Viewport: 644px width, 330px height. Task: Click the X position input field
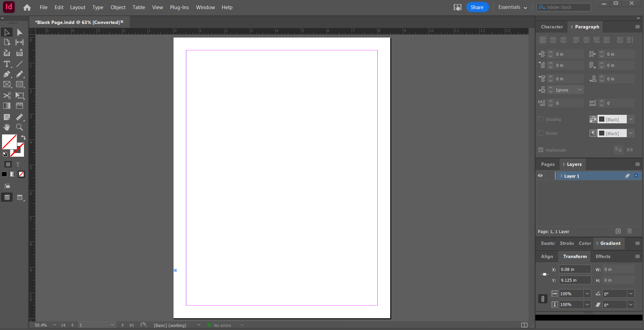point(574,270)
